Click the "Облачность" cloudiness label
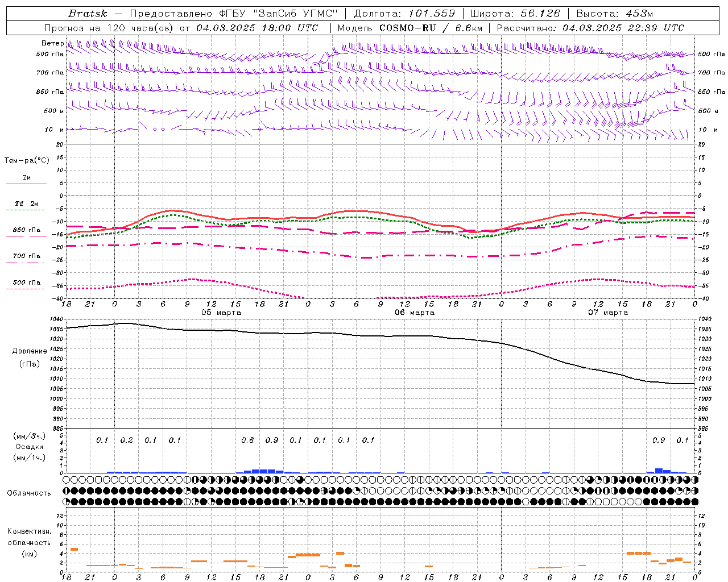The width and height of the screenshot is (728, 582). (29, 493)
